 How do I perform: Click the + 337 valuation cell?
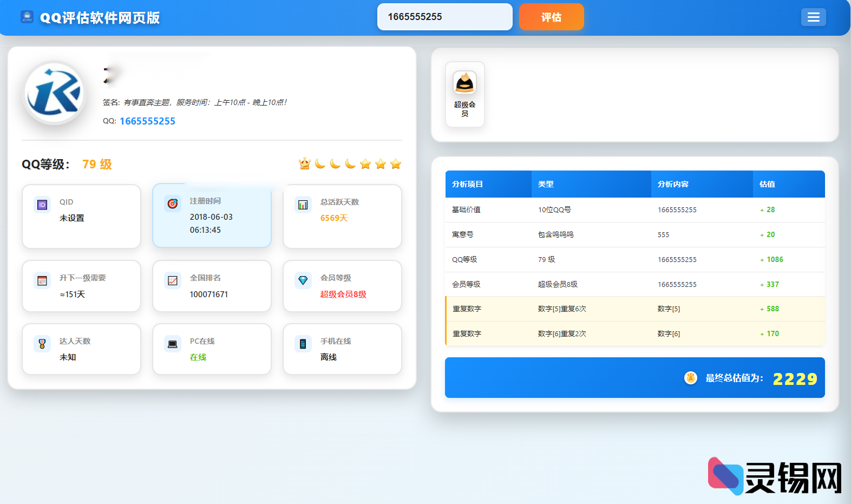769,284
